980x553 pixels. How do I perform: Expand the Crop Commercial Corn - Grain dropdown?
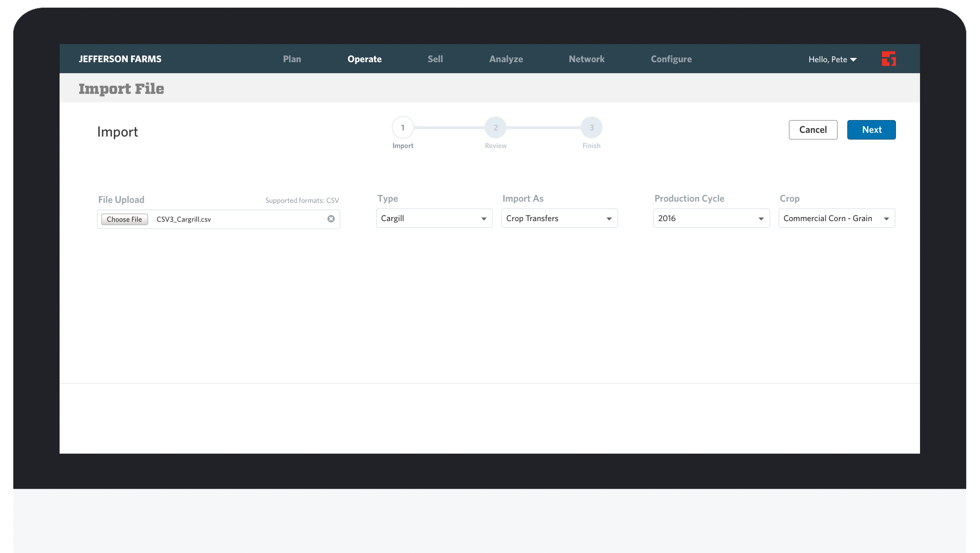[x=837, y=218]
